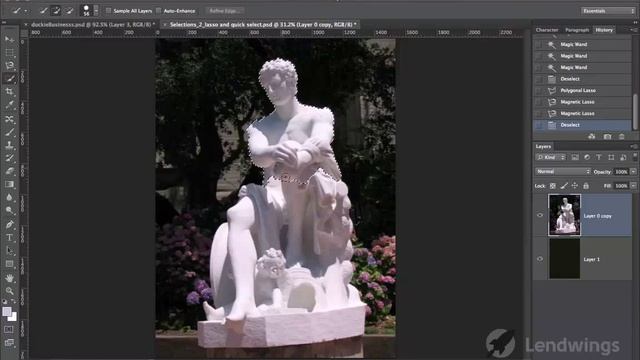Change the screen mode
This screenshot has width=640, height=360.
(x=9, y=342)
